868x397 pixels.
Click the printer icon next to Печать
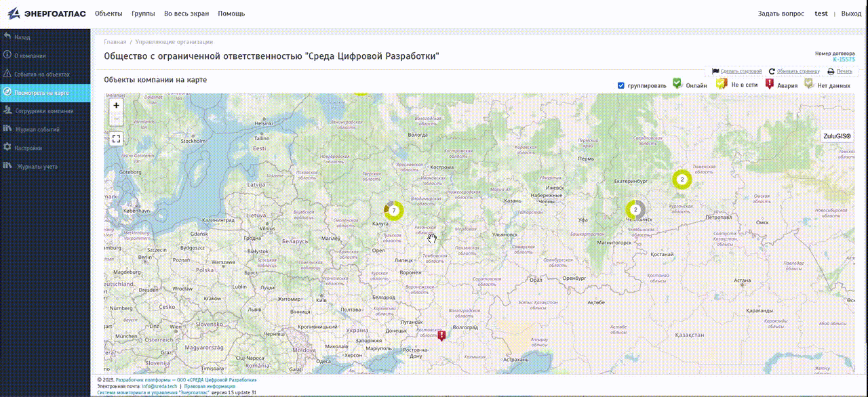click(x=831, y=71)
